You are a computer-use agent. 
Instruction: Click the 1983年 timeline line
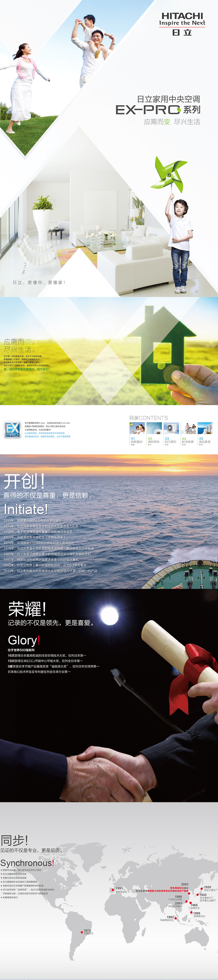pos(47,554)
